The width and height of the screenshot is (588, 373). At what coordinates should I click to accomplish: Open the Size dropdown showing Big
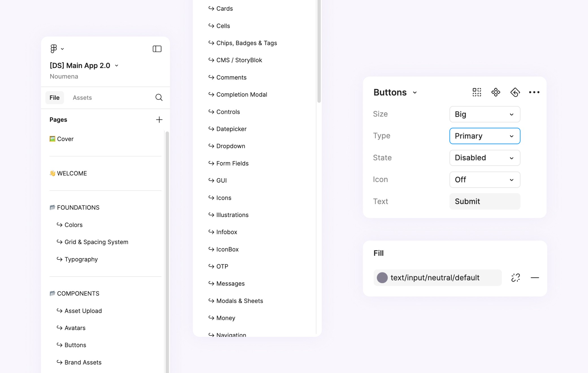pos(485,114)
